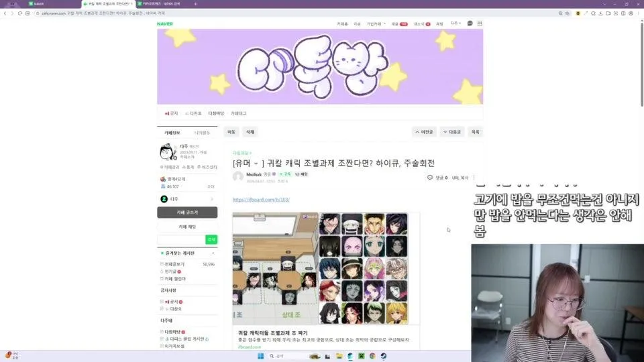Click URL 복사 to copy link
Viewport: 644px width, 362px height.
coord(460,178)
